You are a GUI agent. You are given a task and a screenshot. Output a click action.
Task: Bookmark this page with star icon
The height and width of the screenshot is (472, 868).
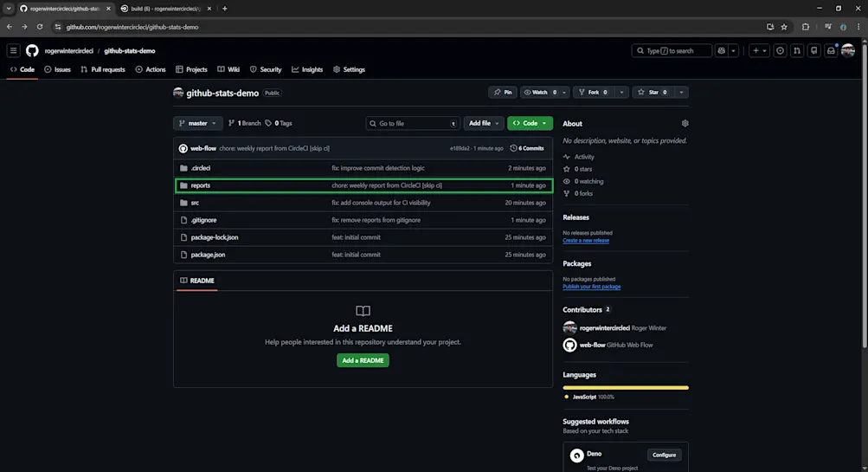[784, 27]
